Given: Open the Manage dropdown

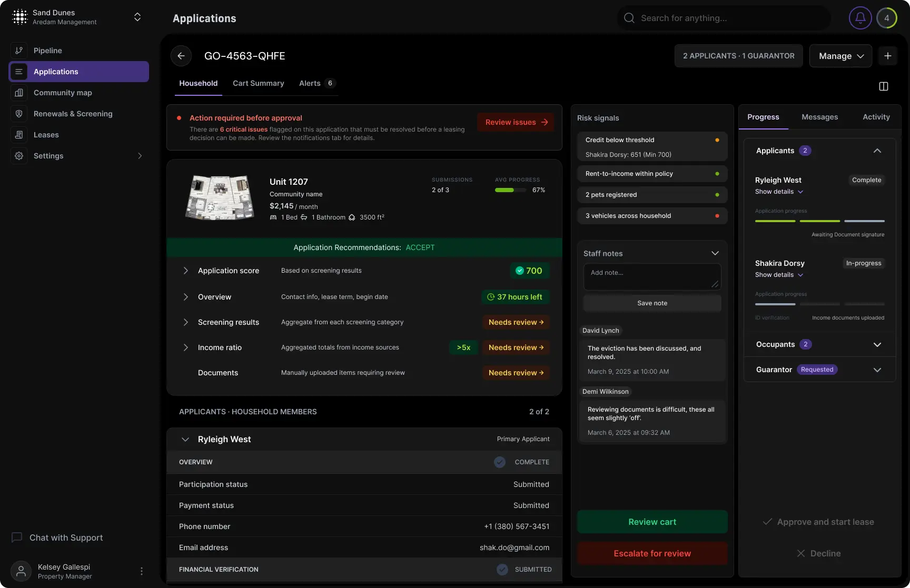Looking at the screenshot, I should point(841,56).
